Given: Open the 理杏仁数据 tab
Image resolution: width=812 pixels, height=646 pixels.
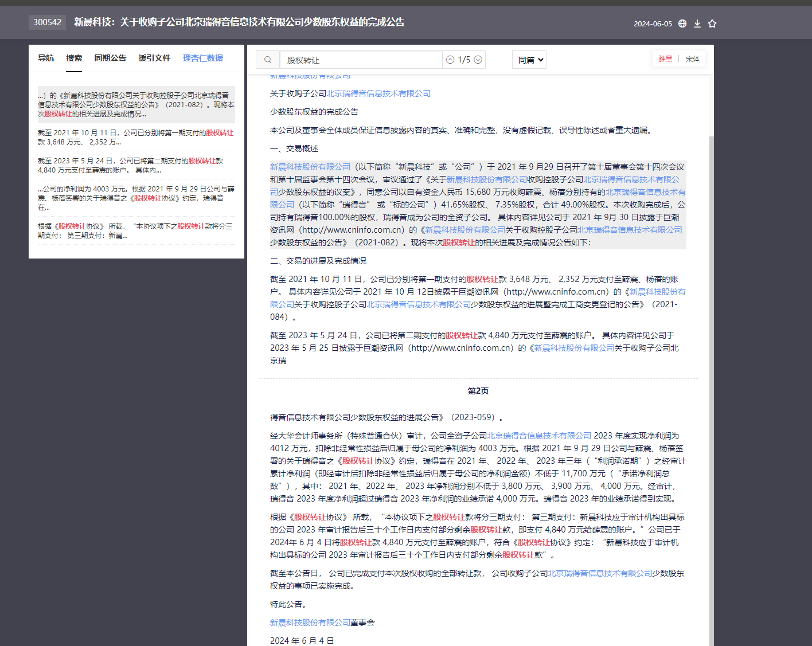Looking at the screenshot, I should coord(203,58).
